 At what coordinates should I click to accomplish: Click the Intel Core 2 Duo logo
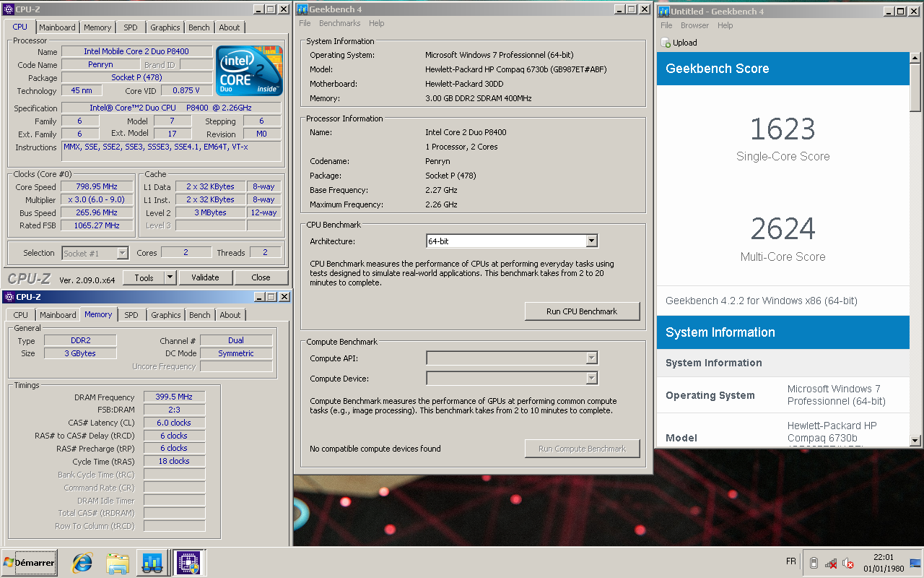point(250,70)
